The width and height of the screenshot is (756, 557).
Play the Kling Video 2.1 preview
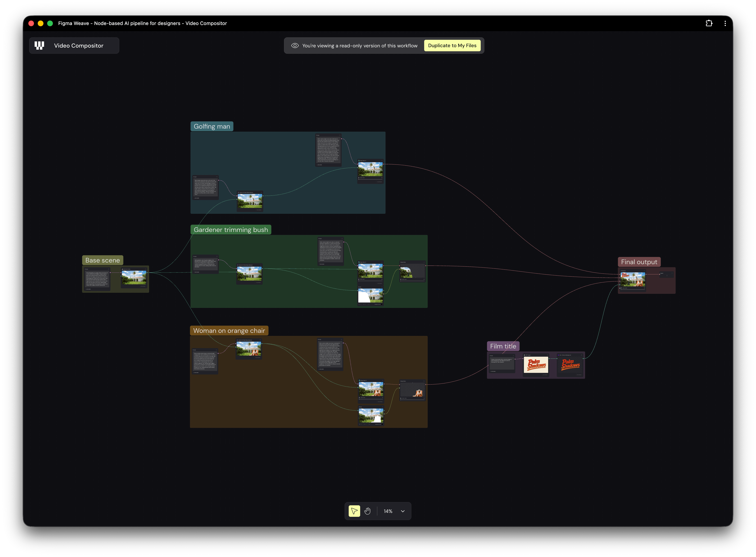point(359,178)
